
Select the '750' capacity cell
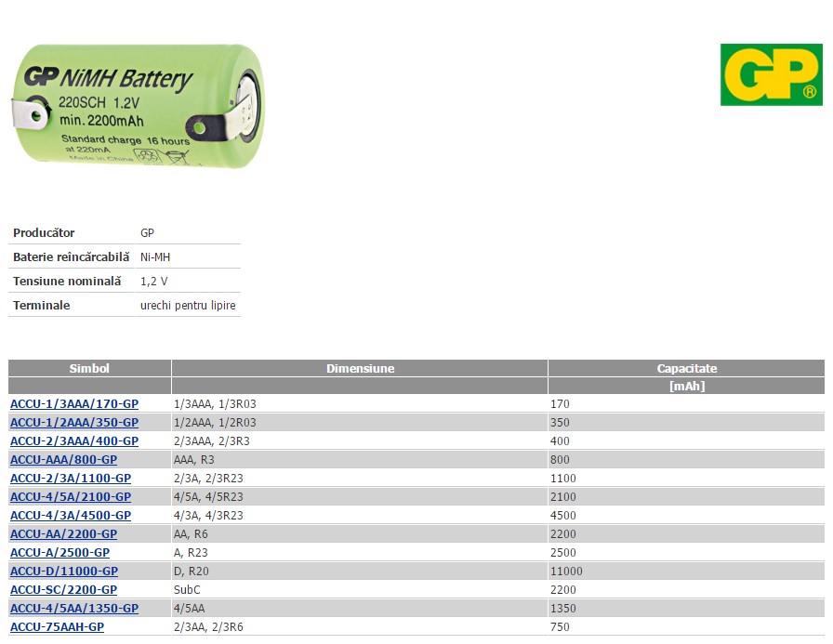coord(686,627)
